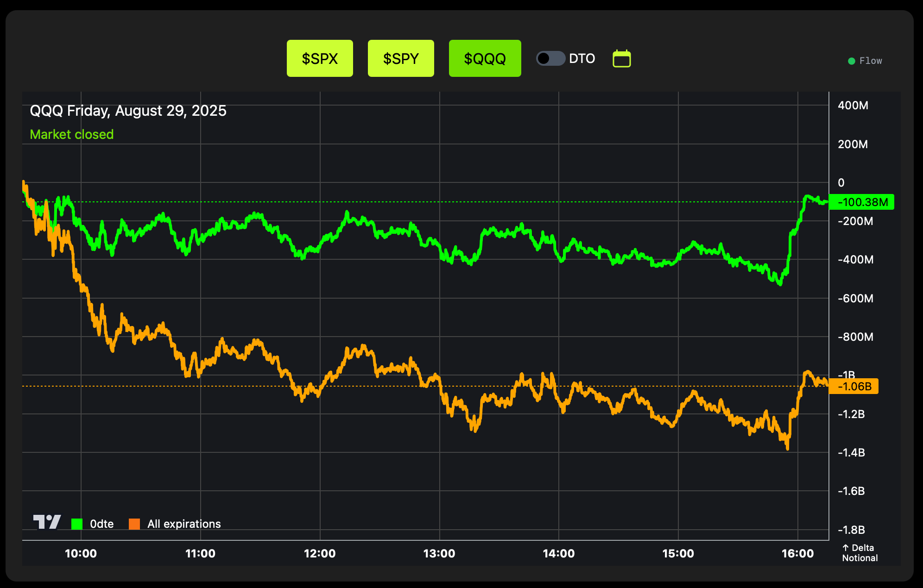Click the 0dte legend label

[102, 524]
